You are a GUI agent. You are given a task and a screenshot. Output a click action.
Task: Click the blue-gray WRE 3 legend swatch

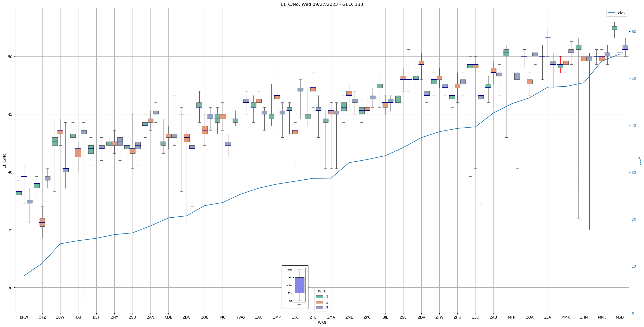pyautogui.click(x=319, y=308)
